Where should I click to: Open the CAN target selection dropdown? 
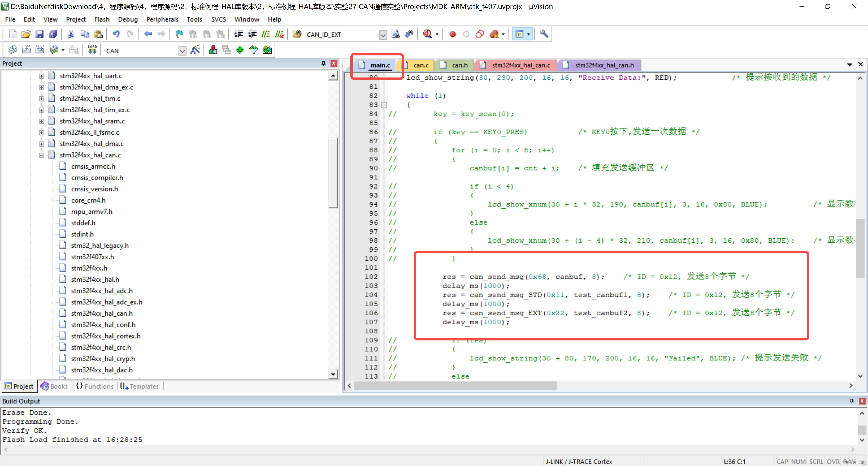tap(182, 51)
